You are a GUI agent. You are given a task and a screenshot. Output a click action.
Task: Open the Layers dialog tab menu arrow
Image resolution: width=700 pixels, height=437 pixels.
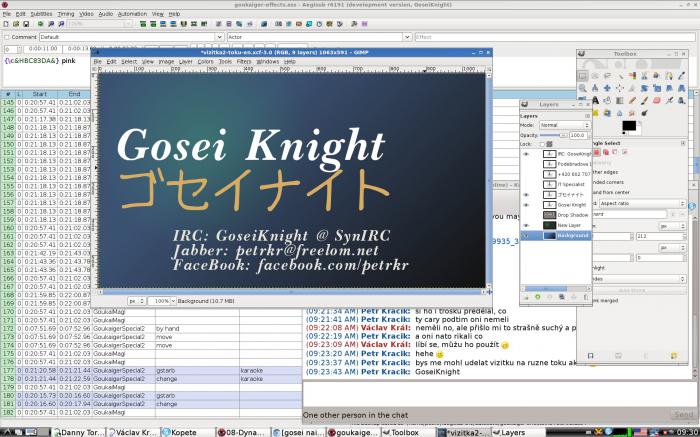(x=588, y=116)
